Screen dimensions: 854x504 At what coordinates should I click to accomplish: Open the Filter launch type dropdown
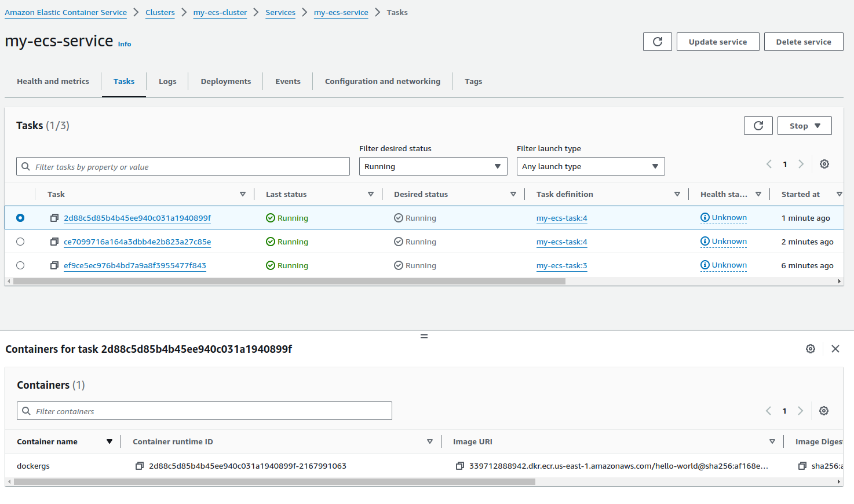point(591,166)
